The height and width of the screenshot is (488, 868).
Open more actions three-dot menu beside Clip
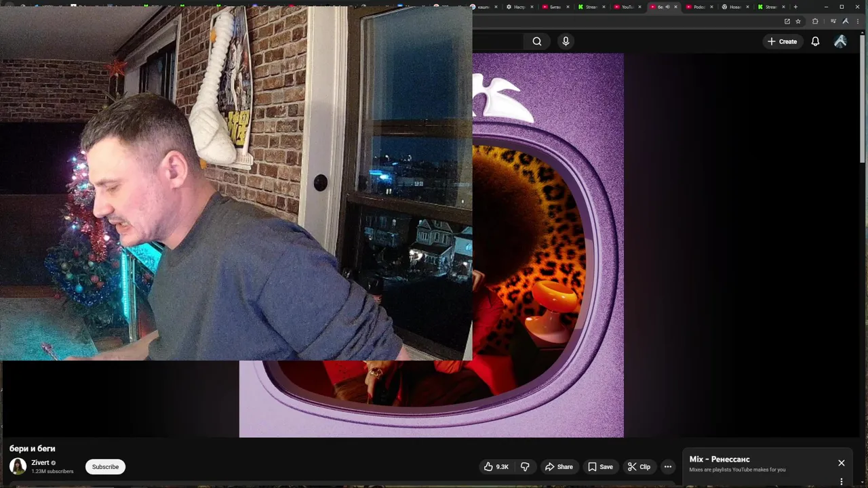(x=668, y=466)
